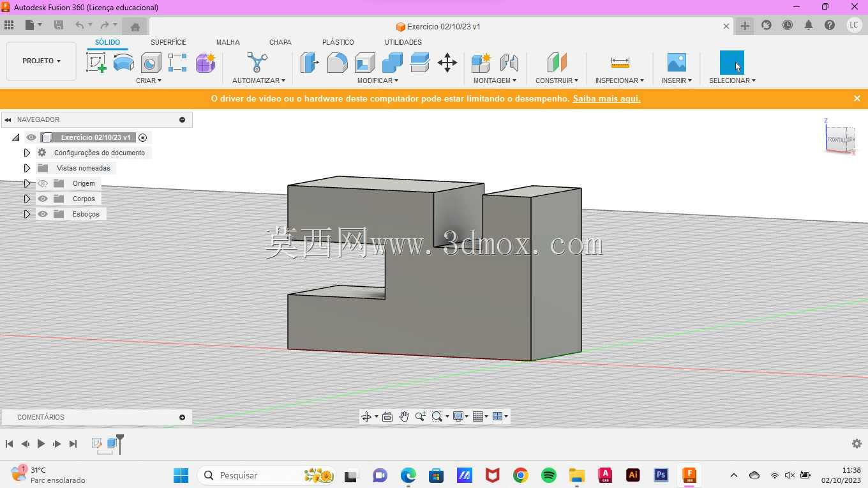Dismiss the video driver warning banner
The width and height of the screenshot is (868, 488).
(857, 98)
